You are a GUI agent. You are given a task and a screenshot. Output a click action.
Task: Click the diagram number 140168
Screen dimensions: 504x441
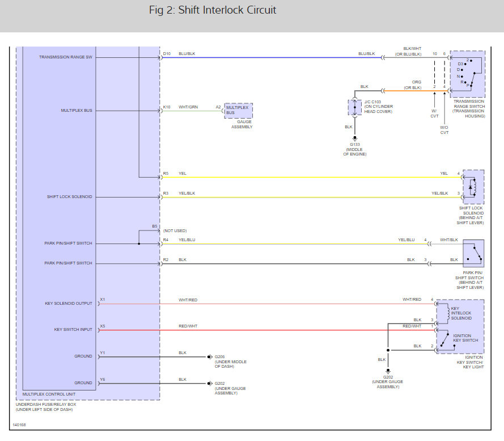pyautogui.click(x=19, y=425)
